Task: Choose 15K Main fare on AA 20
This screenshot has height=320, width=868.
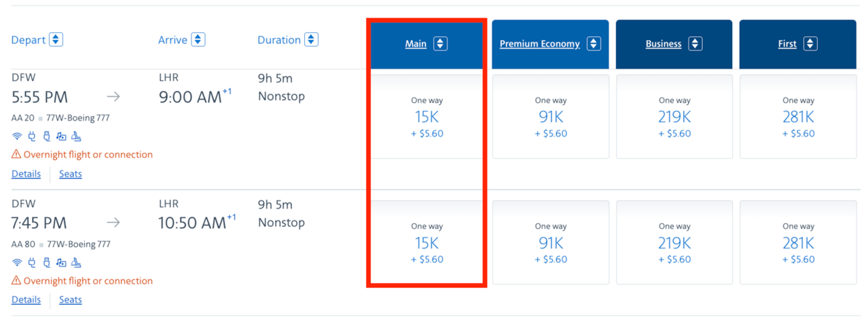Action: (x=427, y=117)
